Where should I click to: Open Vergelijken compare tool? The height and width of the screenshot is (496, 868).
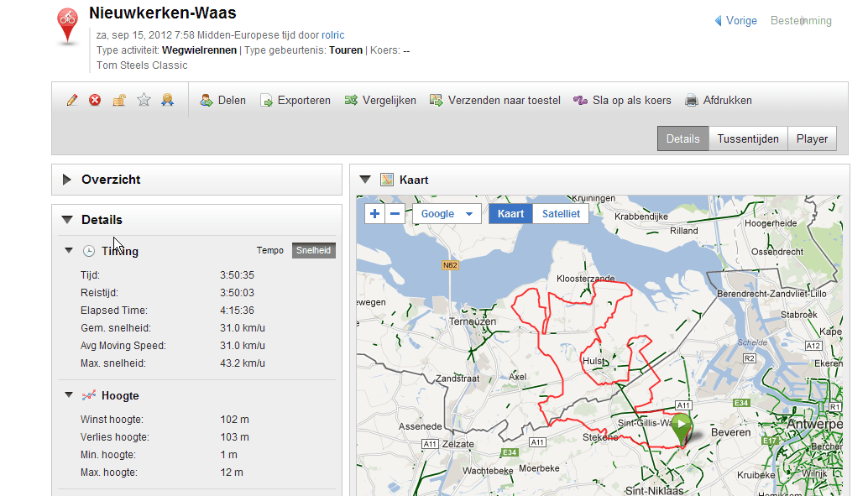click(x=380, y=100)
